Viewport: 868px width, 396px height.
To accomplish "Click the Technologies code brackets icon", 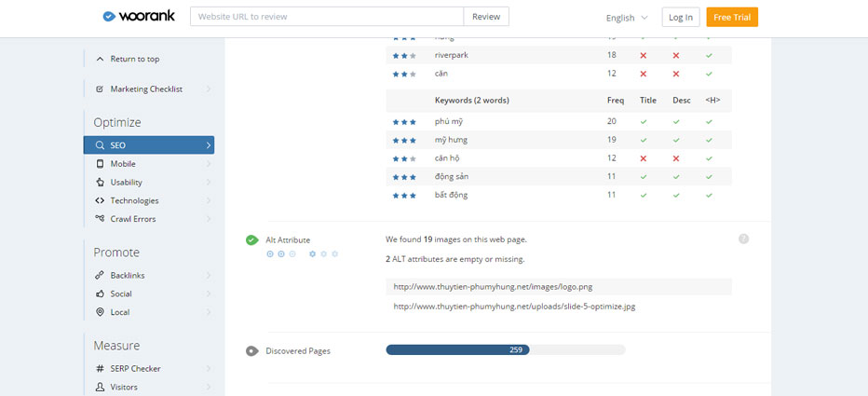I will (100, 201).
